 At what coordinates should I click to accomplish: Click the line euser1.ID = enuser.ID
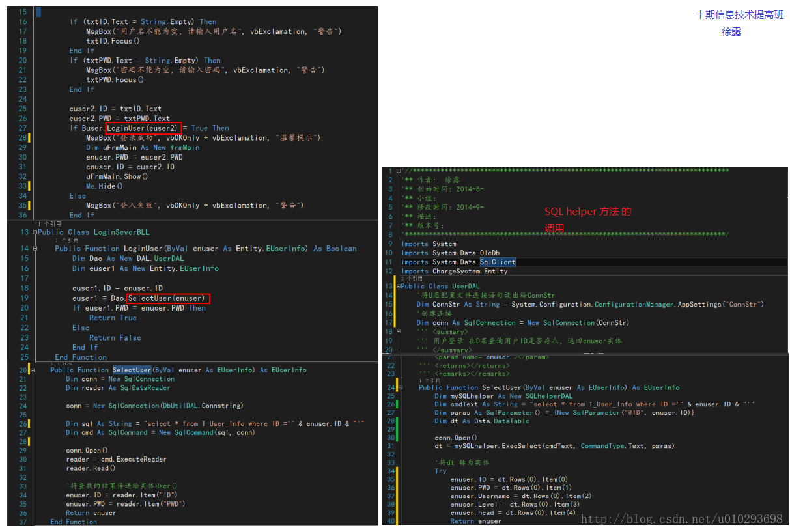pos(117,288)
